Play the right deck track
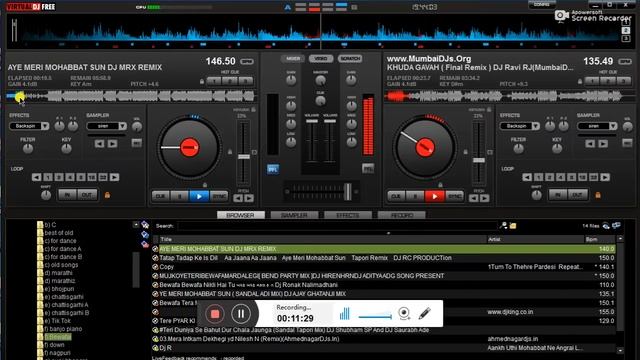This screenshot has height=360, width=640. pos(435,196)
